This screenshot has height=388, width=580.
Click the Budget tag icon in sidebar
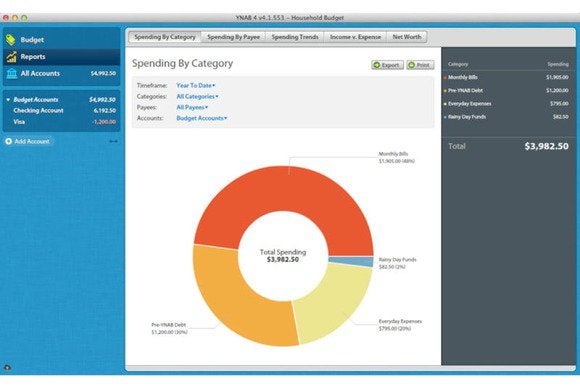[11, 40]
